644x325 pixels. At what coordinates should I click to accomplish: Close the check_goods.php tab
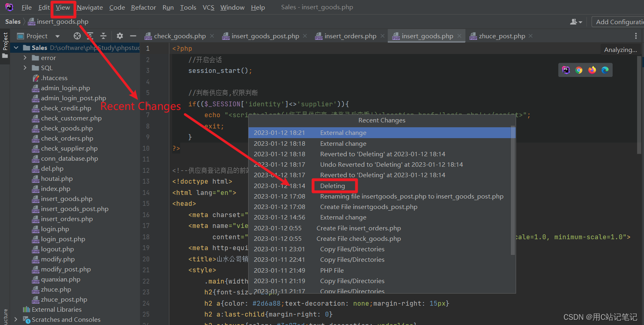212,36
